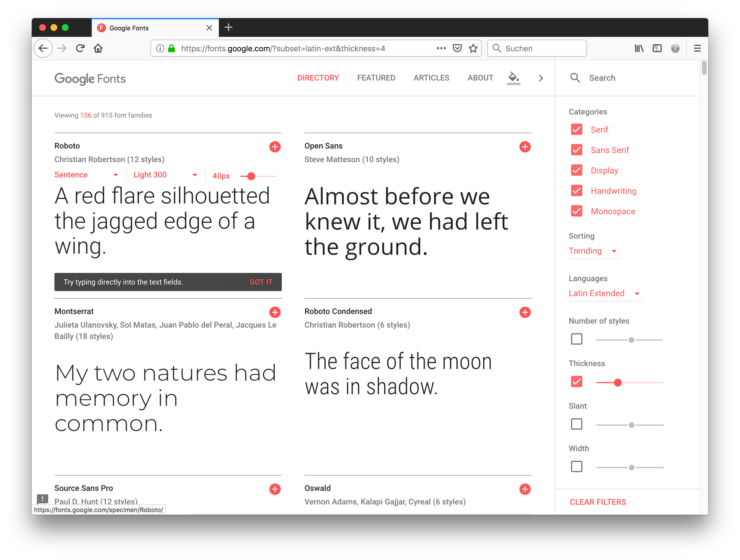Screen dimensions: 740x560
Task: Open the ABOUT tab
Action: pos(480,78)
